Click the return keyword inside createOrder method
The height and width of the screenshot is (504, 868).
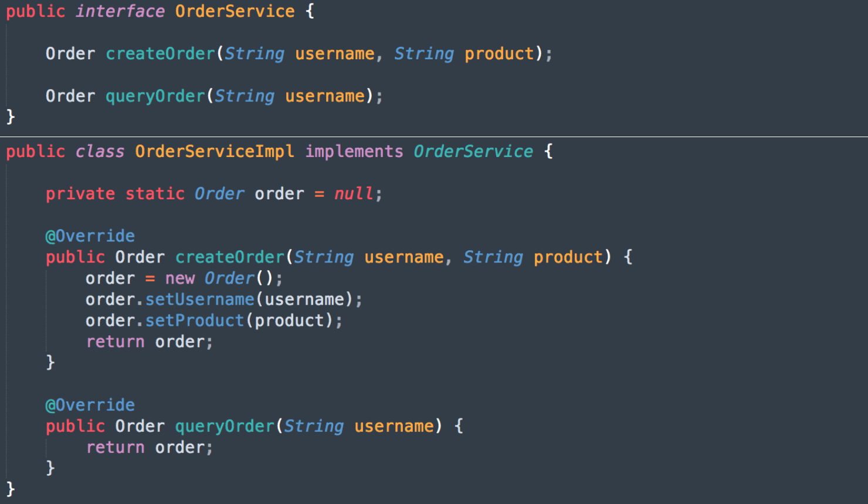click(x=115, y=342)
